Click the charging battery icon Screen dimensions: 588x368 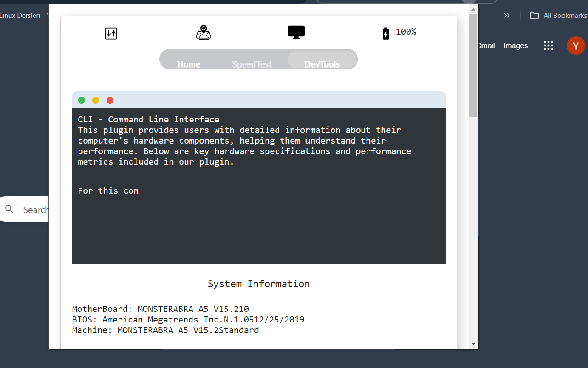386,33
